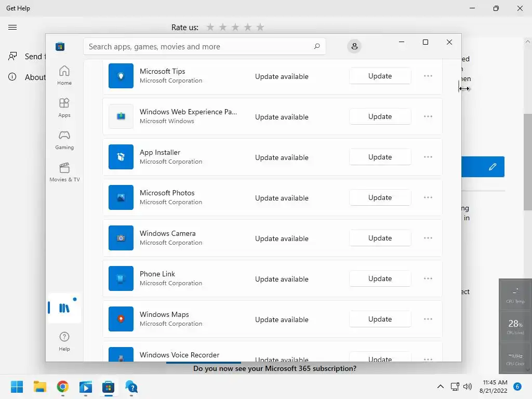This screenshot has width=532, height=399.
Task: Open more options for App Installer
Action: (428, 157)
